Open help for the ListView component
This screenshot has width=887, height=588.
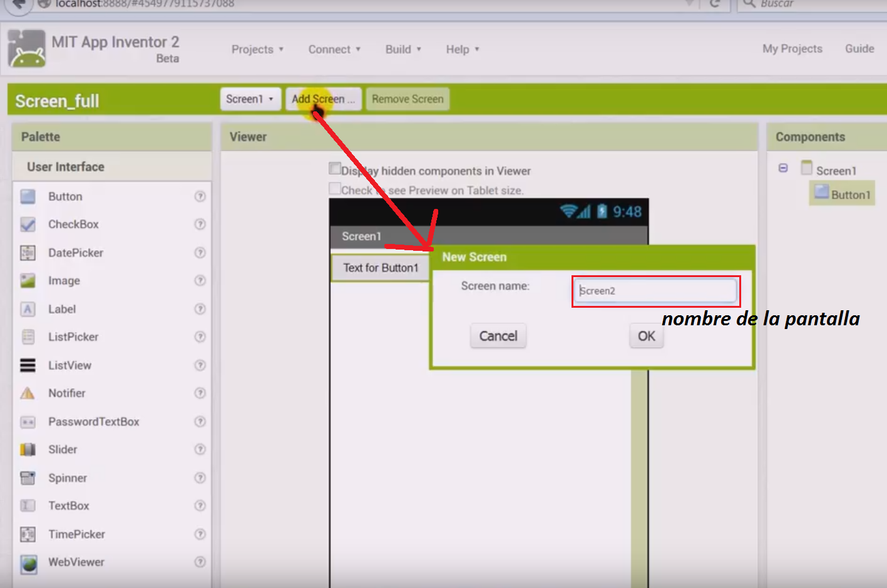click(x=200, y=365)
